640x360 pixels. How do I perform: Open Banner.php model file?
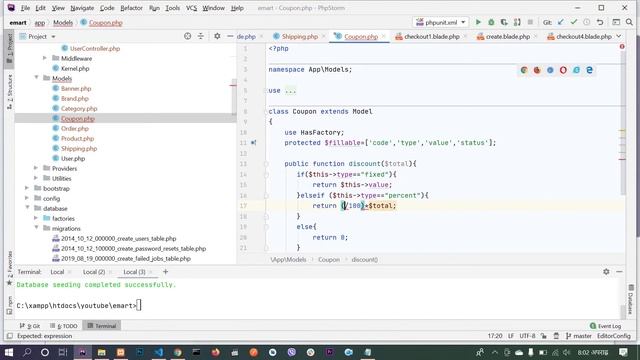pos(76,88)
